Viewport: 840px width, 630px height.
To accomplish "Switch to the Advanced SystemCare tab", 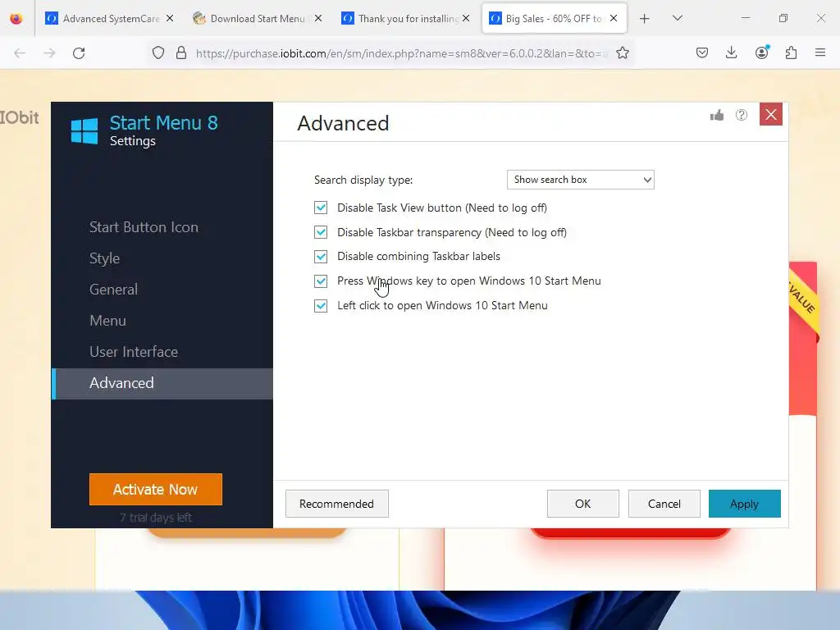I will (x=110, y=18).
